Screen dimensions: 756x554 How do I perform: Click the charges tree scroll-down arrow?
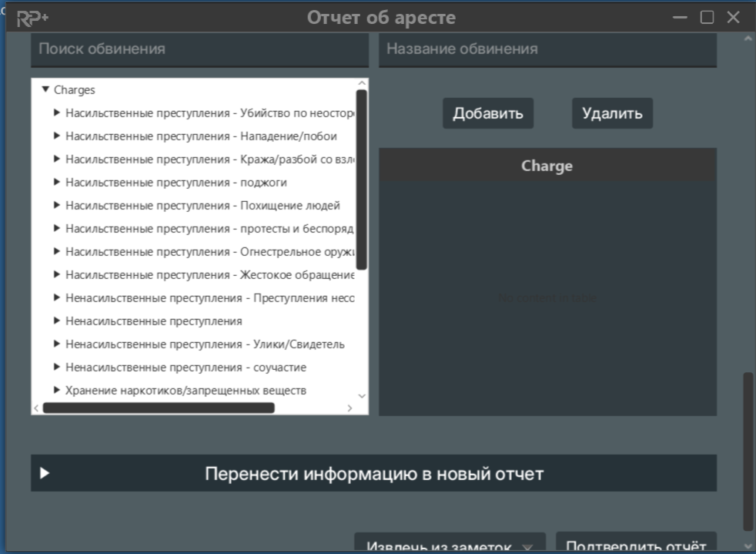(362, 396)
